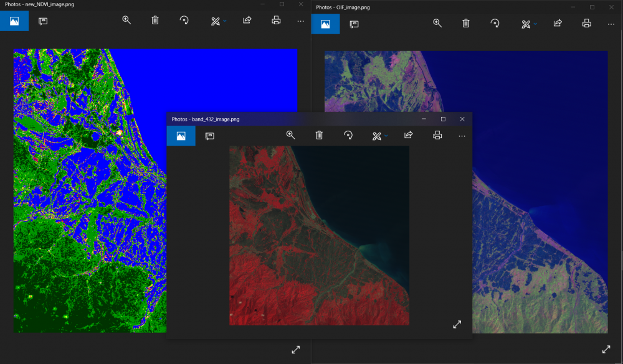Image resolution: width=623 pixels, height=364 pixels.
Task: Print the OIF_image.png photo
Action: tap(586, 24)
